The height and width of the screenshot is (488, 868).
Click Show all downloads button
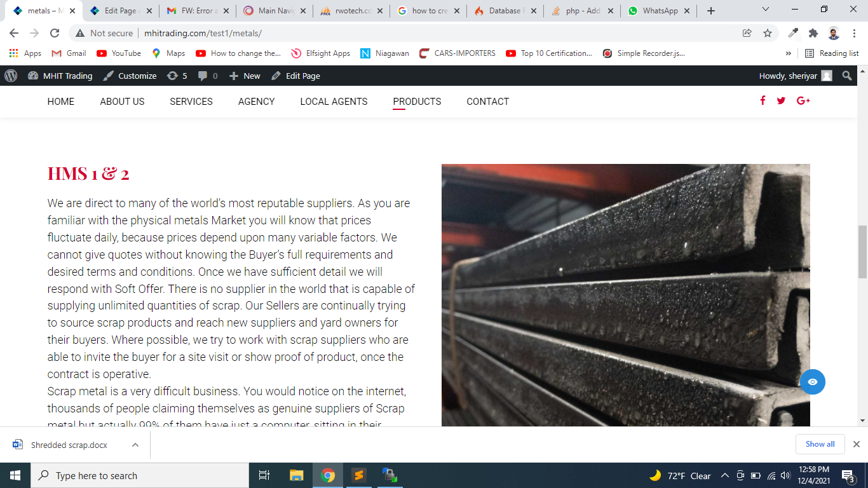[820, 444]
